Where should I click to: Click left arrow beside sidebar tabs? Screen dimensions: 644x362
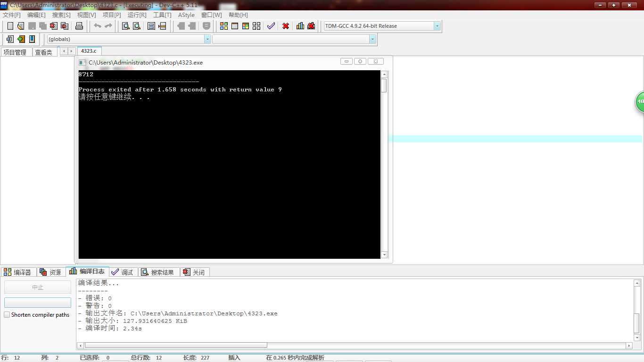[x=64, y=51]
